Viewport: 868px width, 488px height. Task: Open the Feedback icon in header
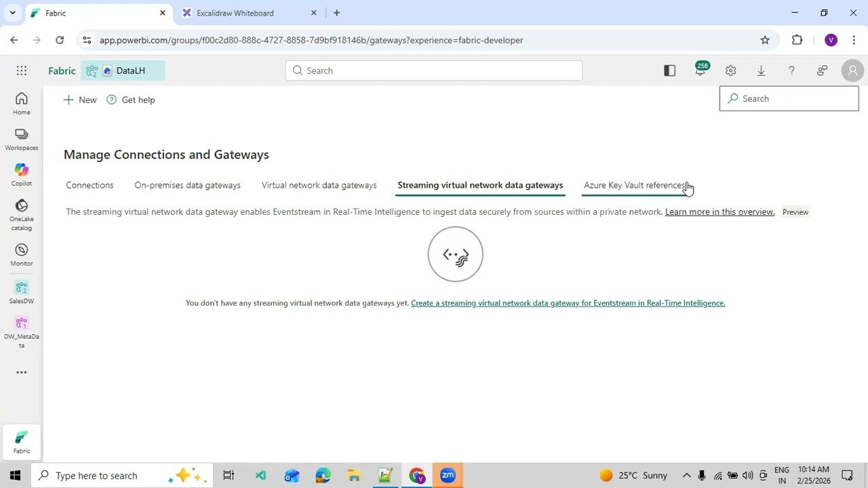pos(822,70)
